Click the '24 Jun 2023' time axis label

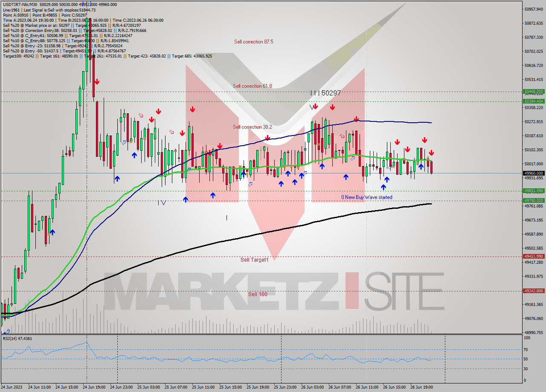[12, 387]
